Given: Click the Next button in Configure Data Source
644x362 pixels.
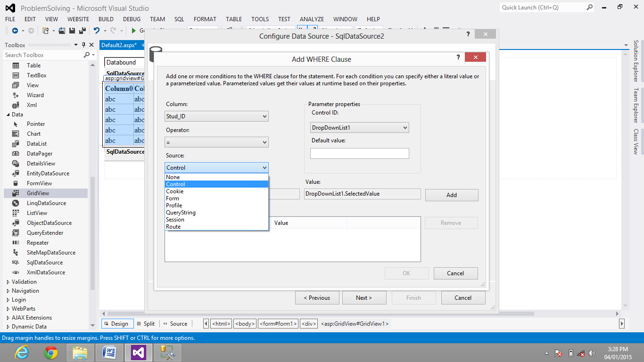Looking at the screenshot, I should (364, 298).
